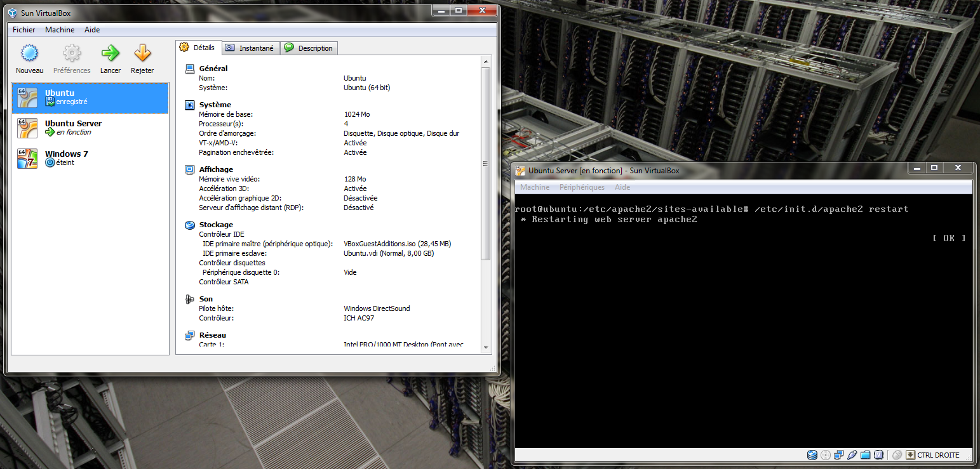Open the Affichage settings heading link
Image resolution: width=980 pixels, height=469 pixels.
pyautogui.click(x=216, y=169)
